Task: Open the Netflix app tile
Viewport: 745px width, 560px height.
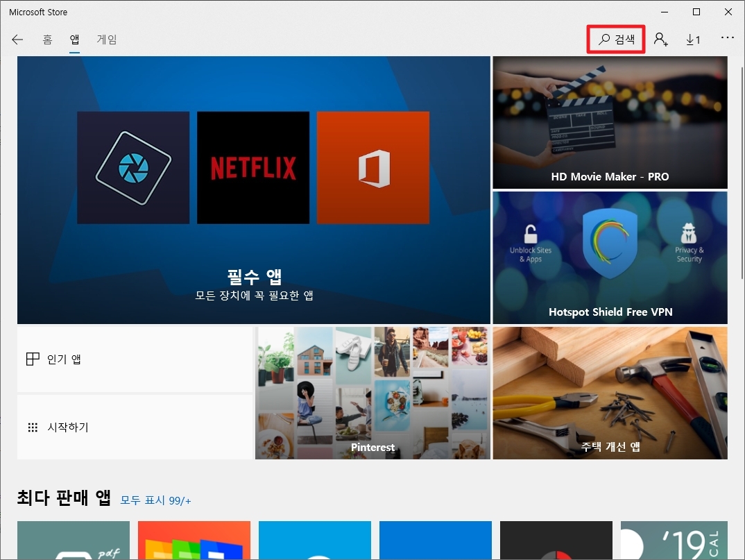Action: 253,168
